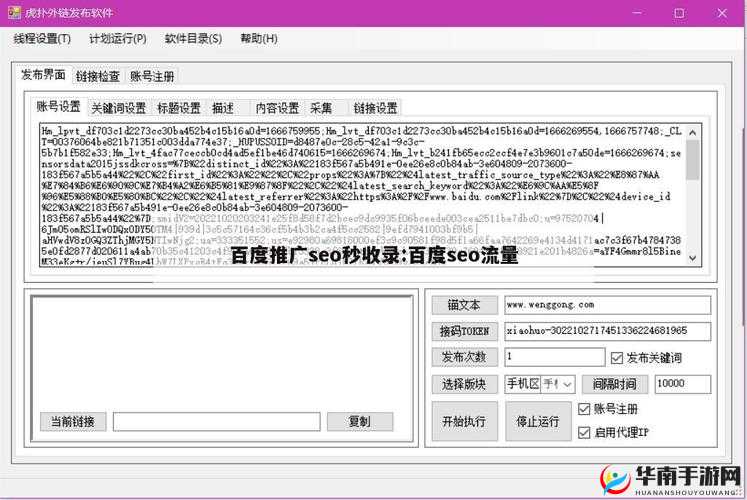
Task: Click inside the cookie text area
Action: click(x=363, y=195)
